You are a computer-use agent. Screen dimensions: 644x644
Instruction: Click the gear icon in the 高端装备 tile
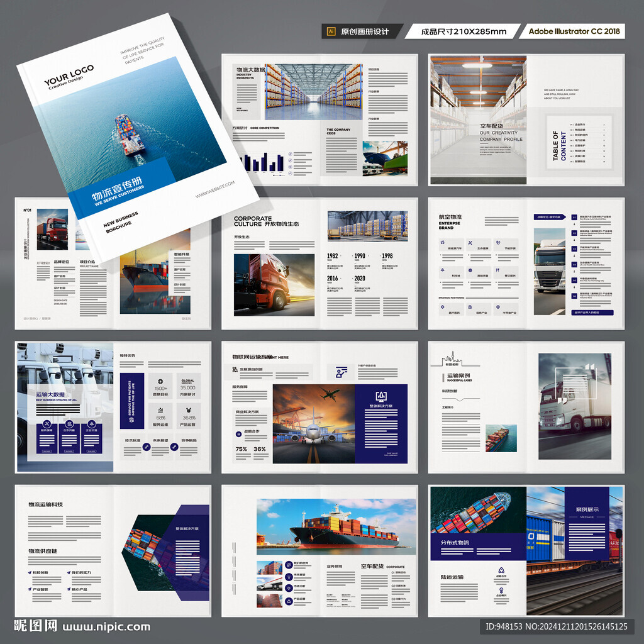point(470,270)
